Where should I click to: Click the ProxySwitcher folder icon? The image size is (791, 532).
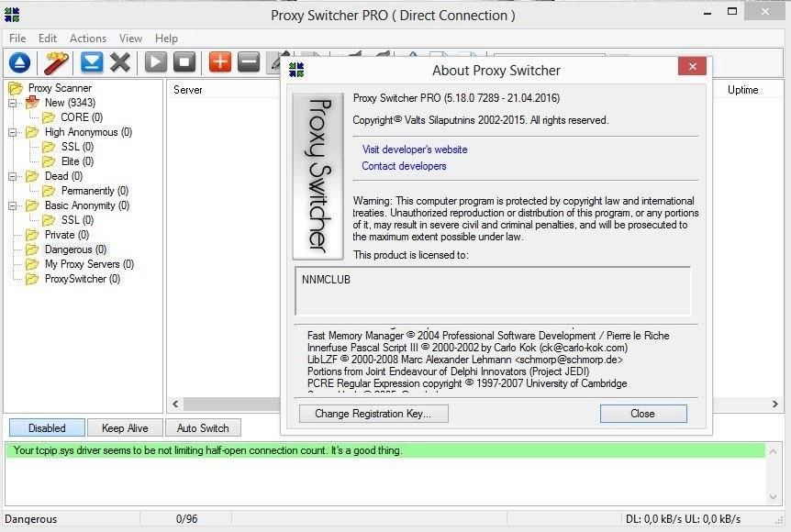32,279
